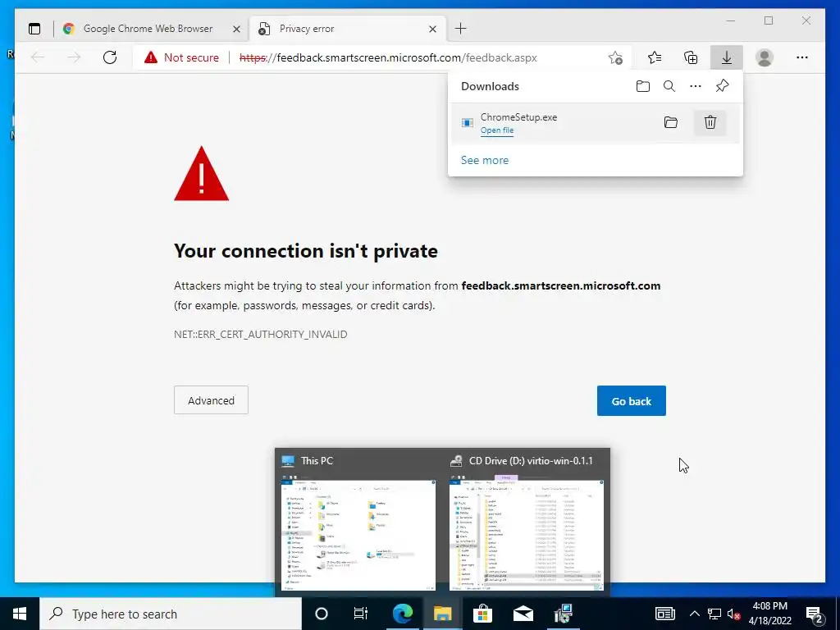Click the network status tray icon
The width and height of the screenshot is (840, 630).
click(714, 614)
